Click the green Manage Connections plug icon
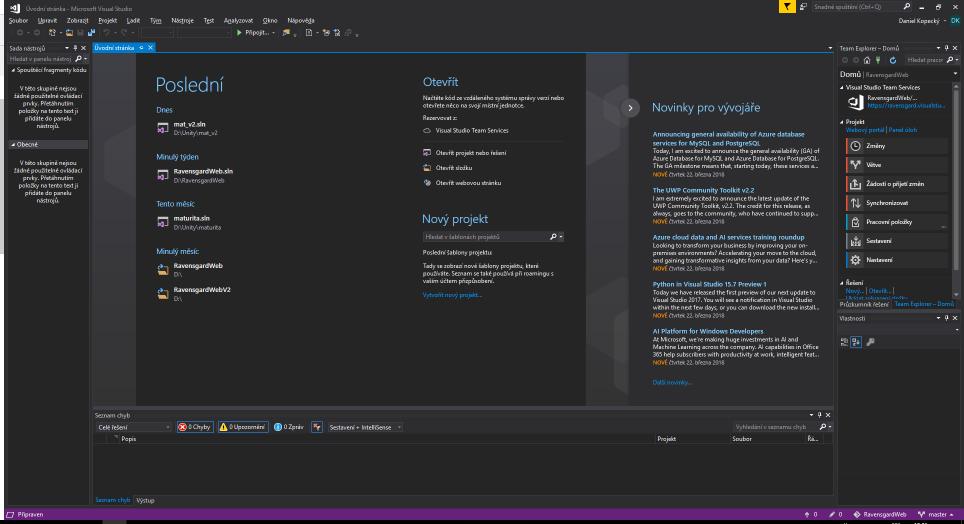964x524 pixels. click(x=878, y=60)
